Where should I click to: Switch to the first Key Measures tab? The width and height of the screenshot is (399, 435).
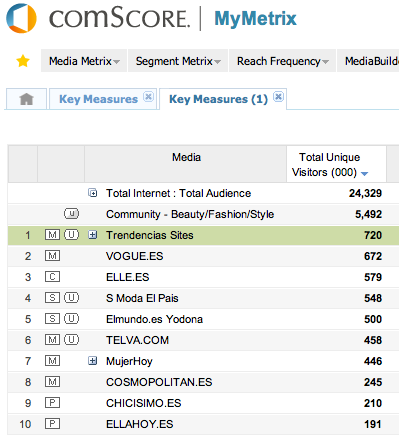coord(98,99)
